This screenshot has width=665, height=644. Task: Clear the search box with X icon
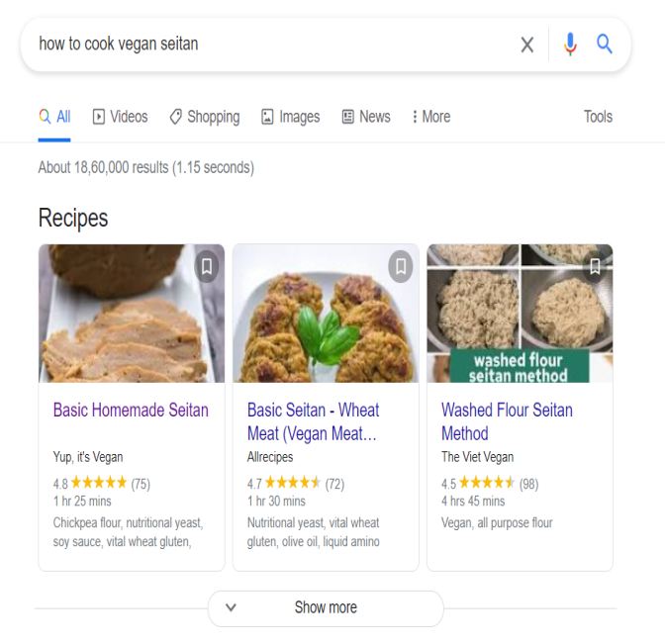[526, 45]
